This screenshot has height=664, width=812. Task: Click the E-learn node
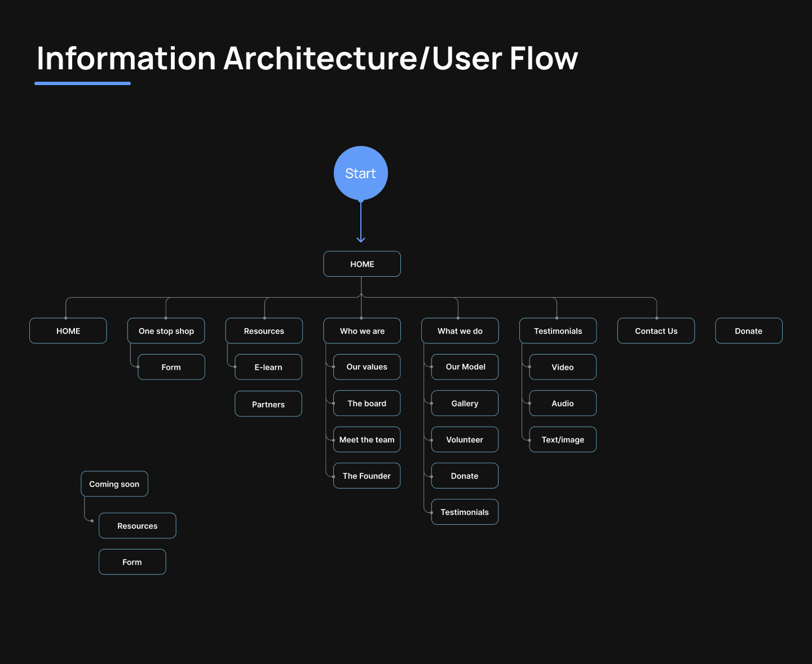[x=268, y=367]
